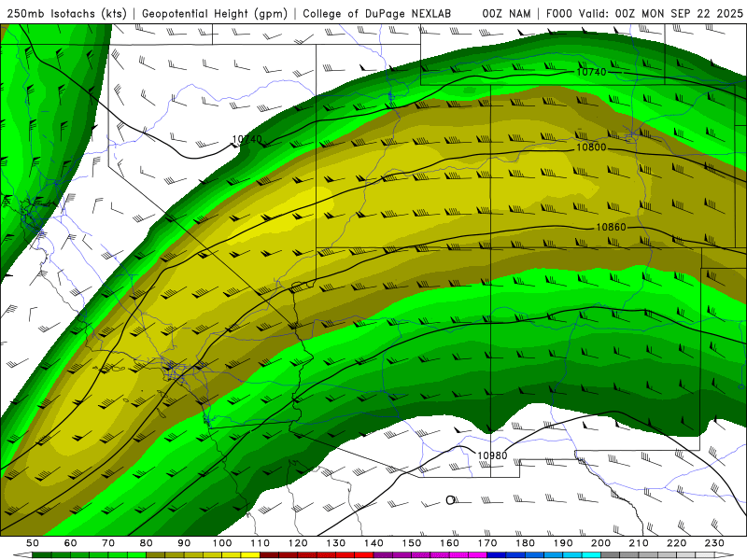Click the 50 value on the color scale
This screenshot has width=747, height=560.
(x=33, y=543)
